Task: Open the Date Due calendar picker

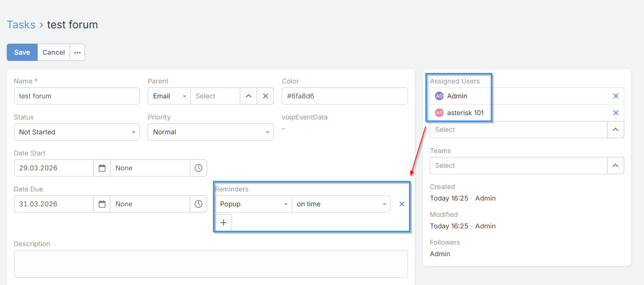Action: (x=102, y=204)
